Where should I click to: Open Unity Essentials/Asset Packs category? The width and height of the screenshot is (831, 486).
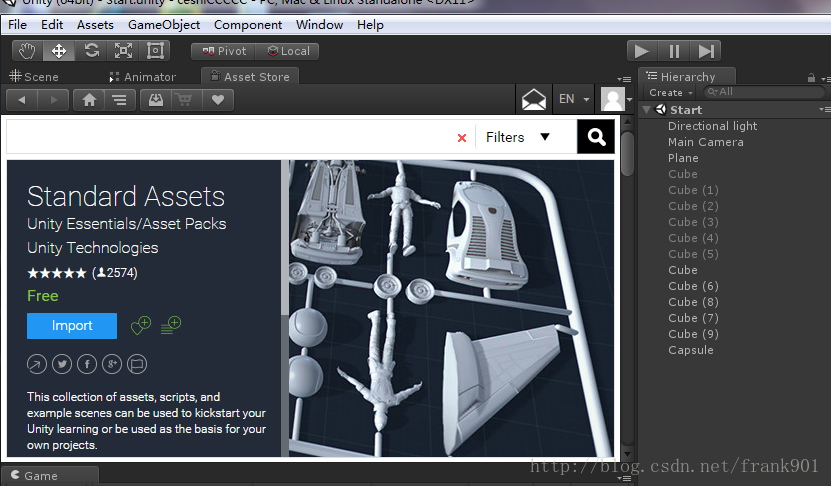point(127,224)
